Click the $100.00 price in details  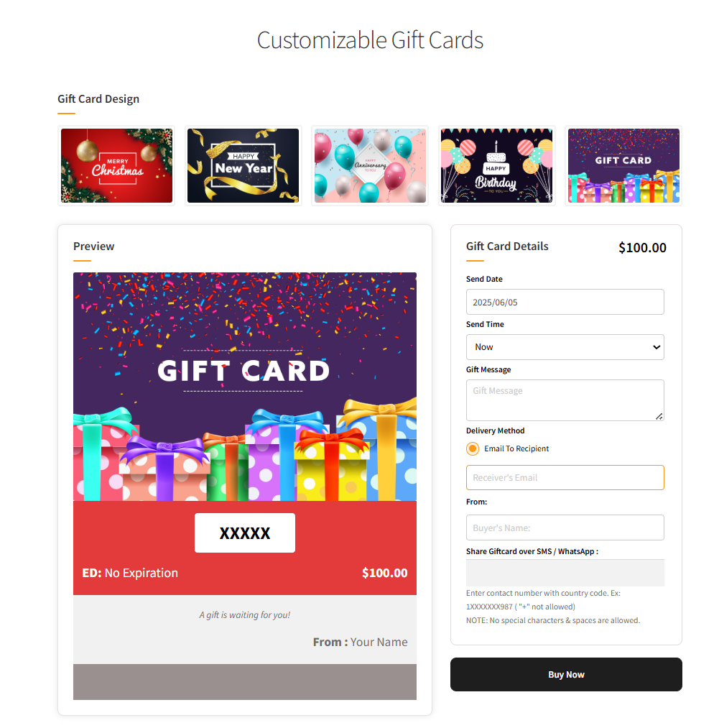click(642, 247)
